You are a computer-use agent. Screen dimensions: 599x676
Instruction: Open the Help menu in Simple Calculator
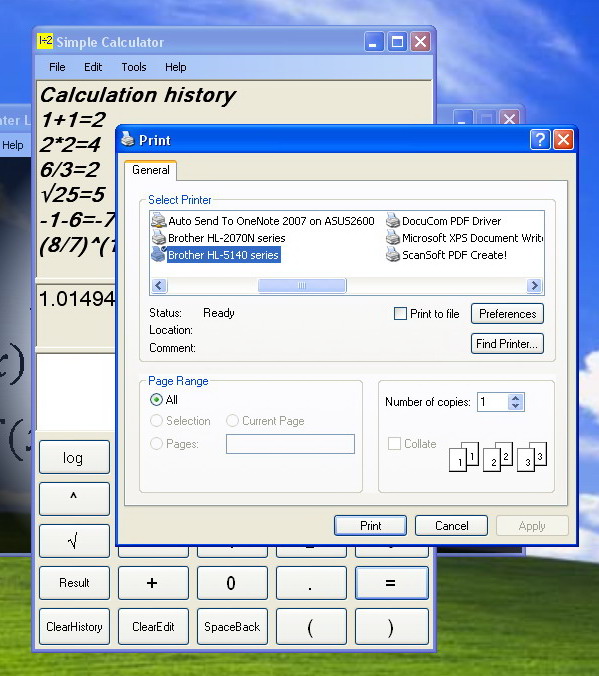point(176,67)
